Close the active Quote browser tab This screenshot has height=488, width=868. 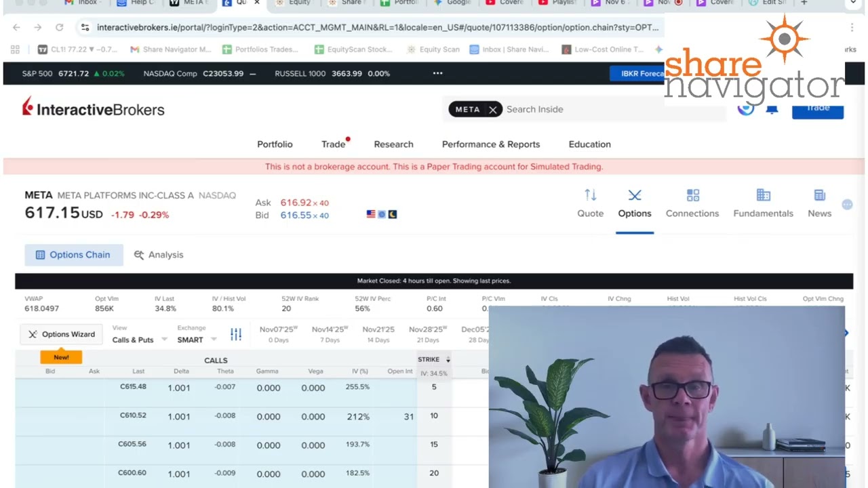257,3
